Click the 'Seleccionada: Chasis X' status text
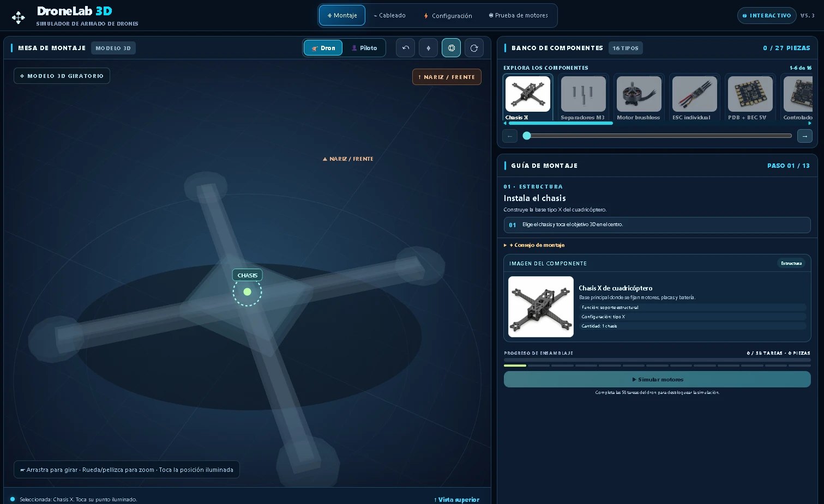Viewport: 824px width, 504px height. tap(78, 500)
